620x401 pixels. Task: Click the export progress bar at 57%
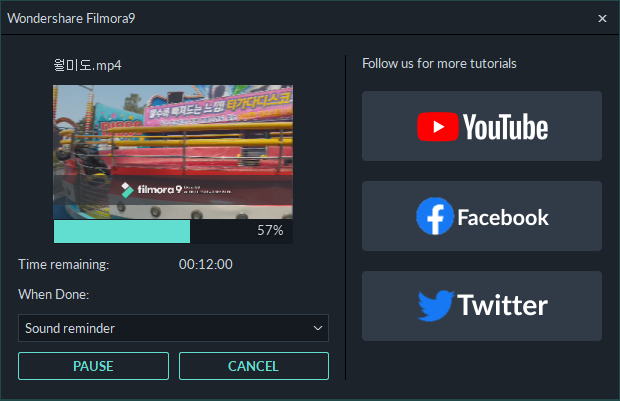pyautogui.click(x=173, y=231)
